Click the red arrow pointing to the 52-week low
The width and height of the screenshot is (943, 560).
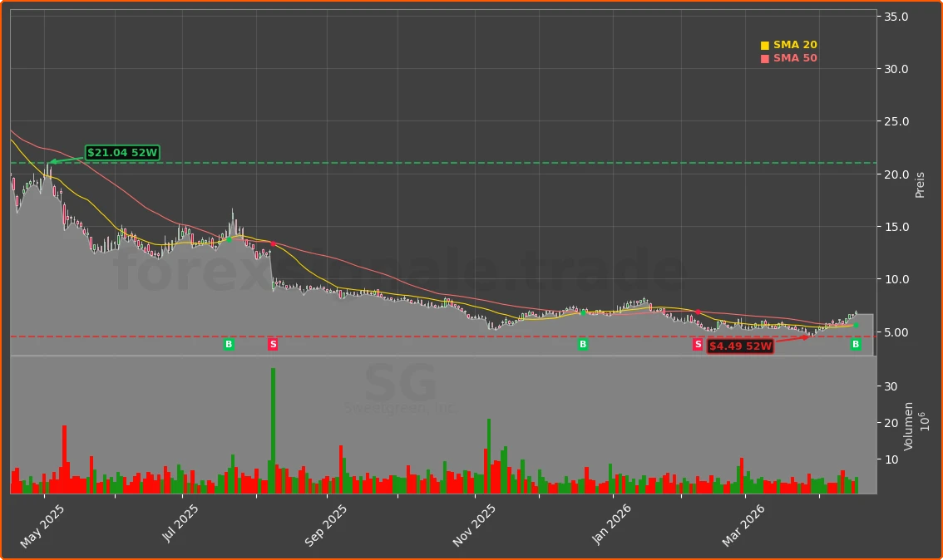coord(801,336)
